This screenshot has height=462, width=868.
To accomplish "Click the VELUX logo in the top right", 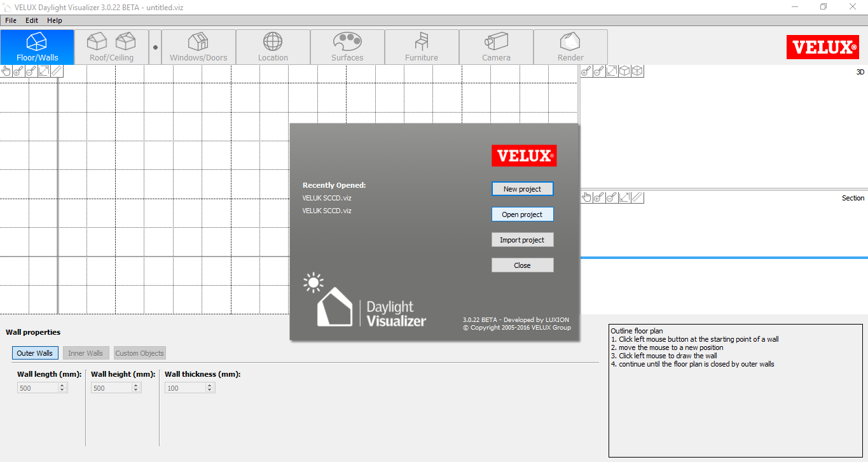I will [822, 47].
